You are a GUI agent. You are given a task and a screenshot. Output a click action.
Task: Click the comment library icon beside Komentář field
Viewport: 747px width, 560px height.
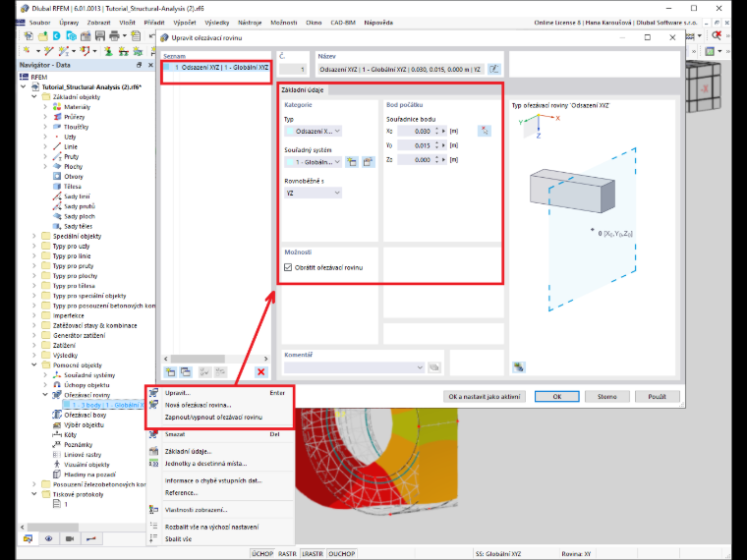pos(434,367)
